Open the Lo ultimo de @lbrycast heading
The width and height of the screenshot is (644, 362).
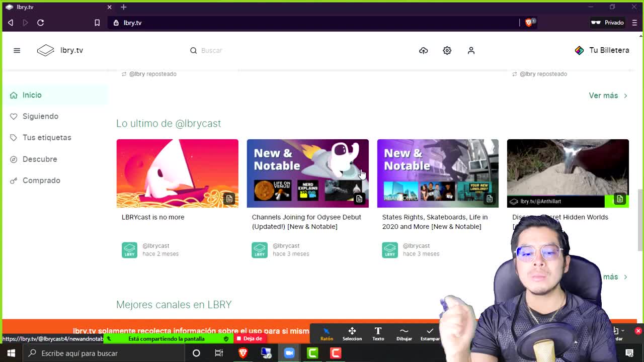pos(169,123)
